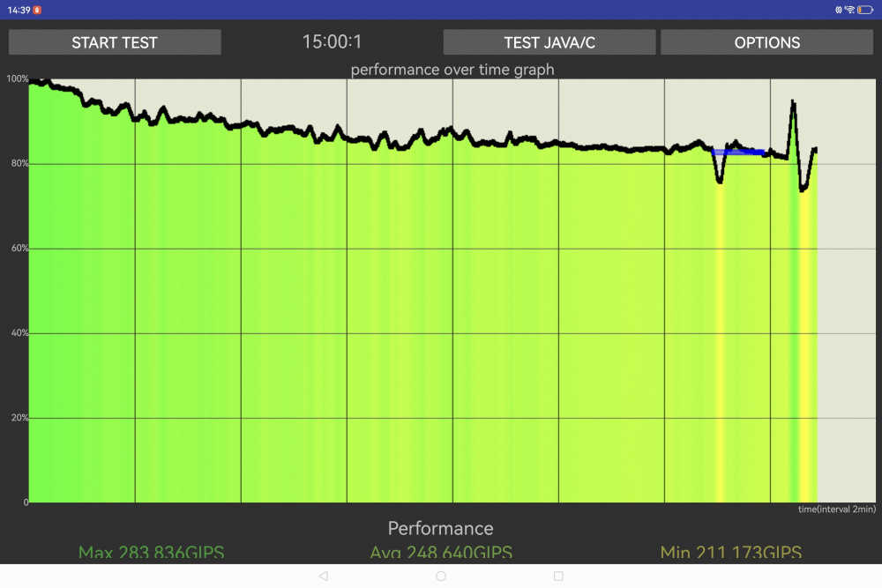Click the 80% label on the graph axis

[x=18, y=164]
